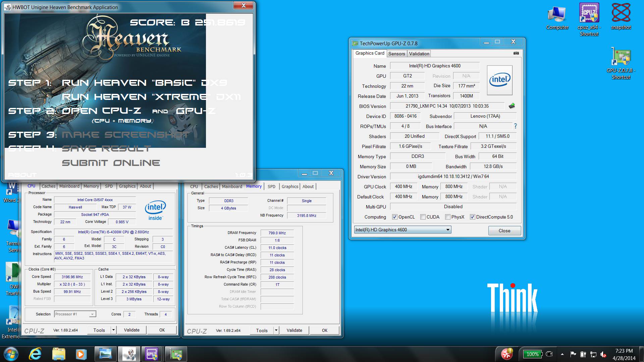644x362 pixels.
Task: Click the Bus Interface question mark icon
Action: [515, 126]
